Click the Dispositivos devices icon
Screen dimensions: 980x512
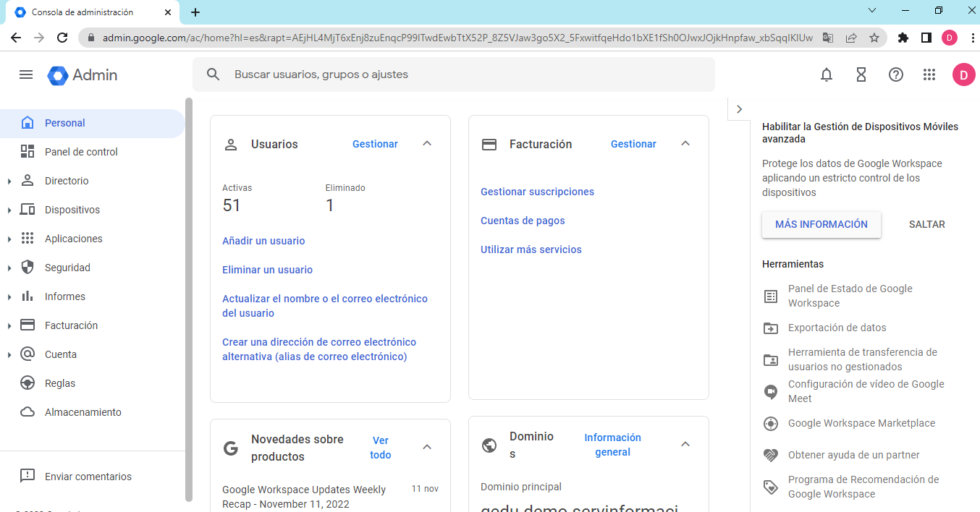point(28,210)
